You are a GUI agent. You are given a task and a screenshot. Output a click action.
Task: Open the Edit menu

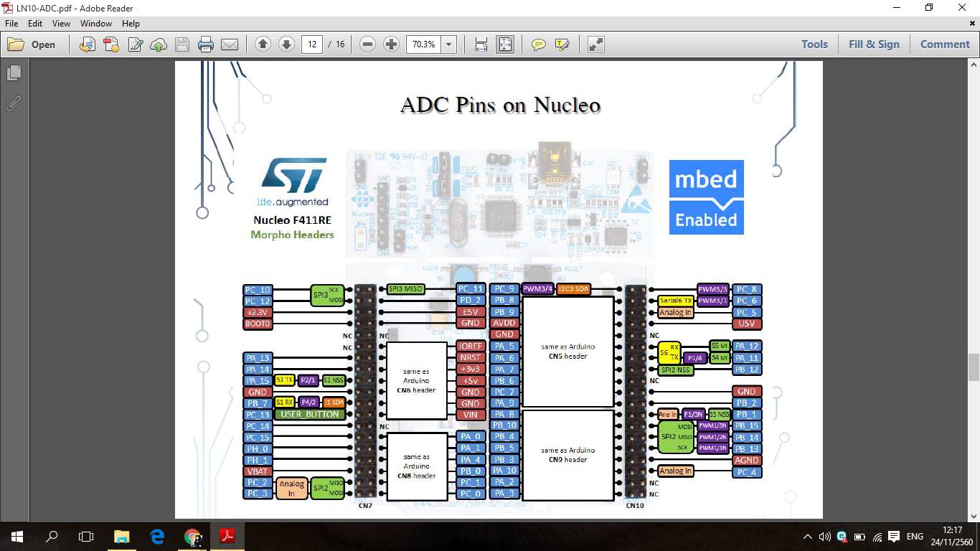coord(35,24)
